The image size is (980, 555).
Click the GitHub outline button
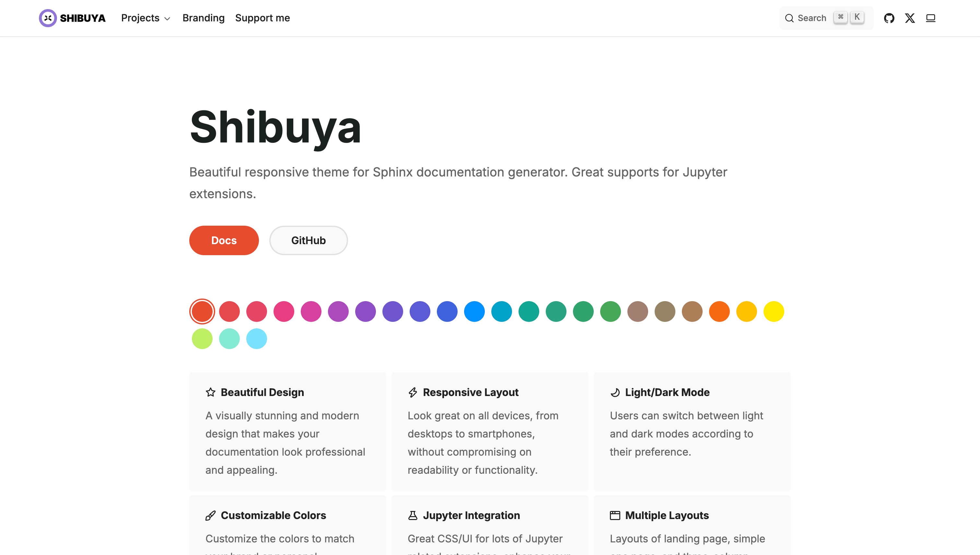(308, 240)
